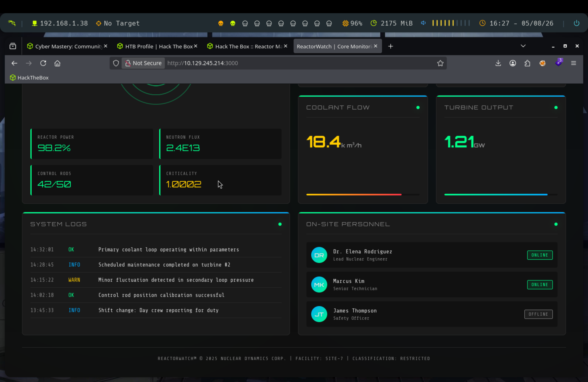The height and width of the screenshot is (382, 588).
Task: Select the scheduled maintenance on turbine #2 log
Action: [156, 265]
